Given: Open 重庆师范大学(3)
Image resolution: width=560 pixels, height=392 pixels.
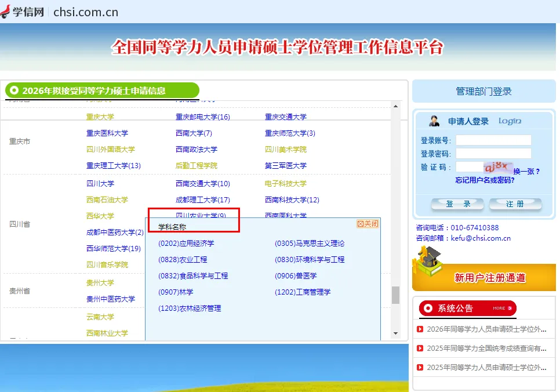Looking at the screenshot, I should tap(290, 133).
